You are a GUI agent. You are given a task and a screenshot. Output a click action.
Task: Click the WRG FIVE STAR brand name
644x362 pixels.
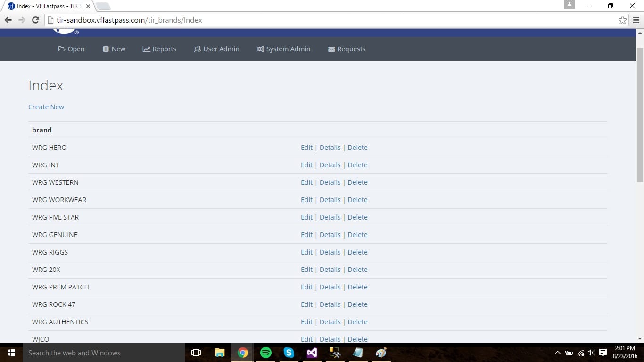(55, 217)
